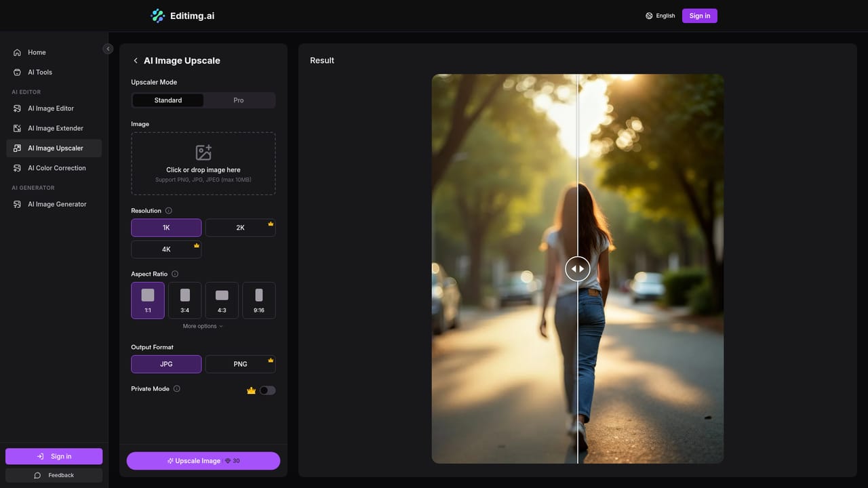The image size is (868, 488).
Task: Select 4K resolution
Action: 166,249
